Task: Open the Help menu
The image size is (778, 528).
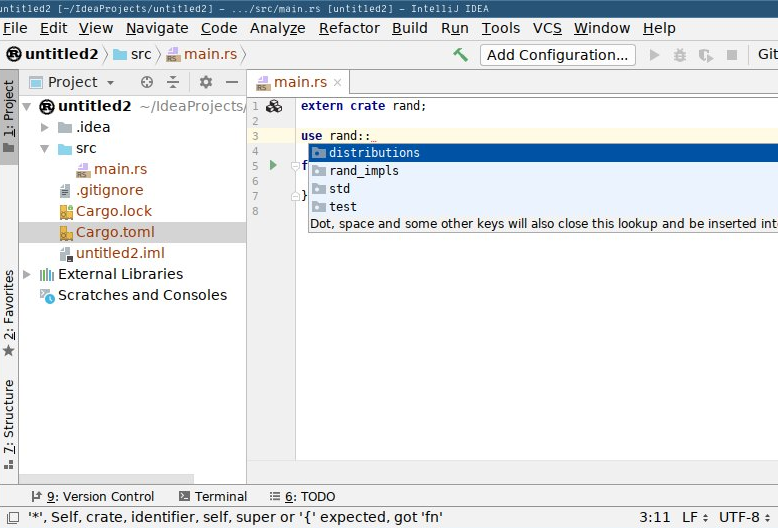Action: tap(659, 28)
